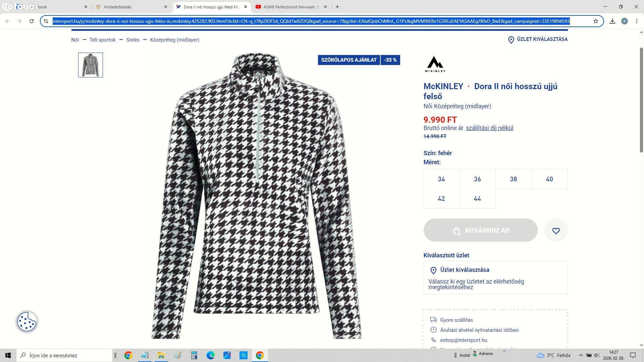
Task: Open Calculator from the taskbar
Action: click(x=194, y=355)
